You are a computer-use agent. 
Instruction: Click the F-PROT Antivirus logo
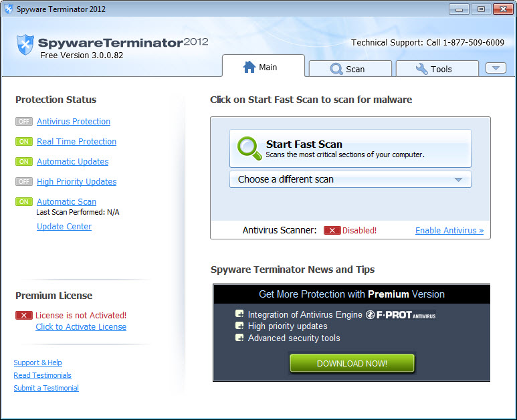point(401,315)
